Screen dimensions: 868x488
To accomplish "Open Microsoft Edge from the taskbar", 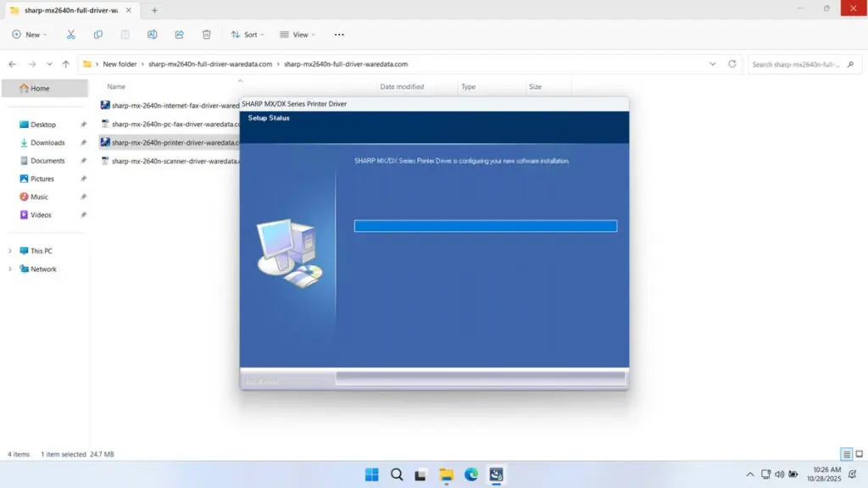I will tap(471, 475).
